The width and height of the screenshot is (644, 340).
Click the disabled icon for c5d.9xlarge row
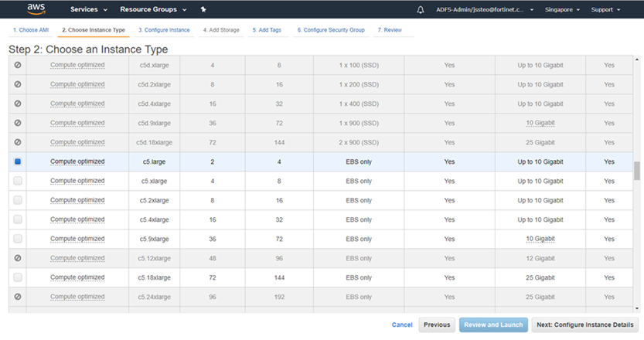tap(17, 123)
